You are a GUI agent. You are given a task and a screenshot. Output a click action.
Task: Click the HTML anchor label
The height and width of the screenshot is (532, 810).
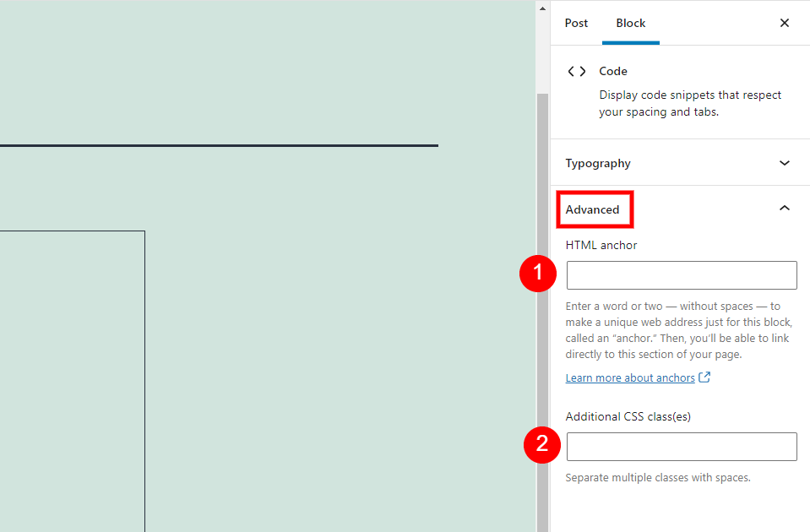coord(601,246)
